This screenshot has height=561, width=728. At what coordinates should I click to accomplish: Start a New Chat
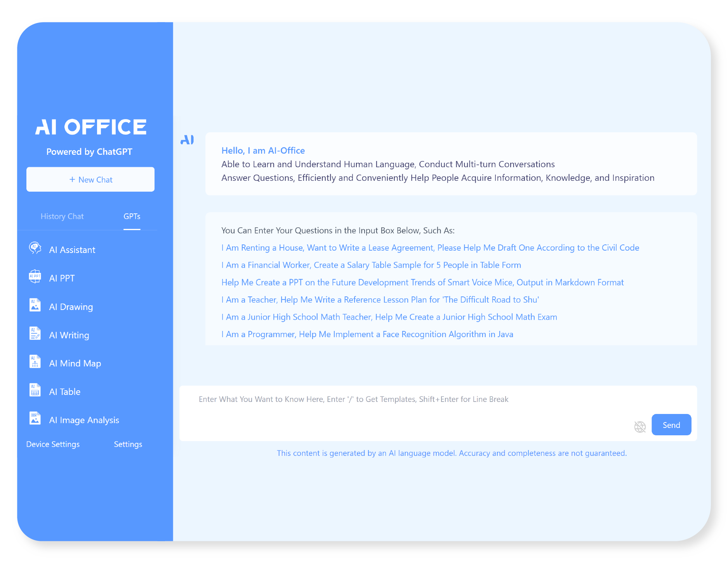(90, 180)
